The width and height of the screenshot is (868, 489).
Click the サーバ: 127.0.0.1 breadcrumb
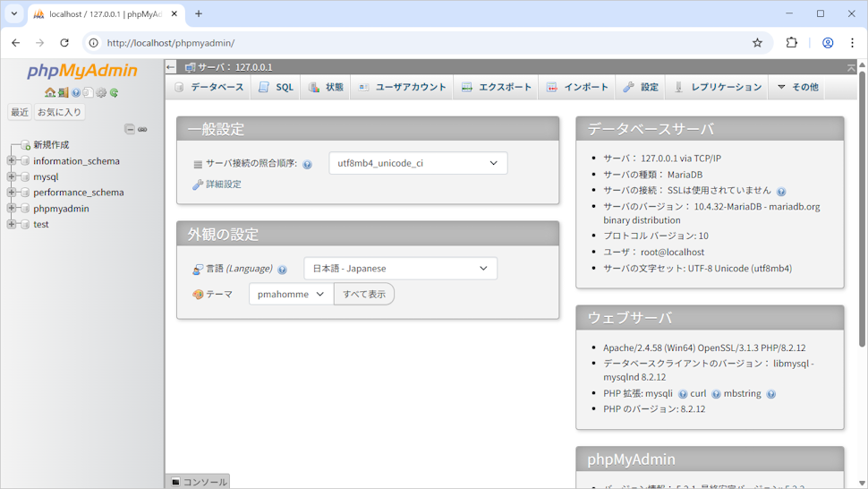(x=234, y=67)
